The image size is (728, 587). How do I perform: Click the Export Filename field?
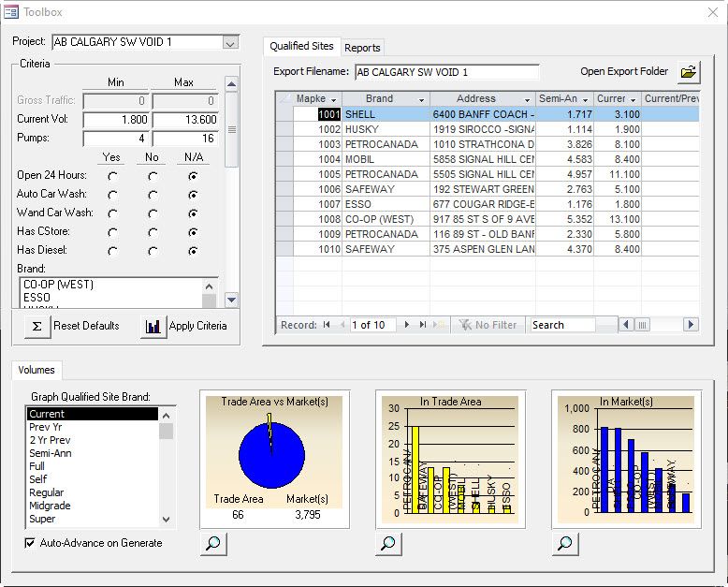[447, 72]
